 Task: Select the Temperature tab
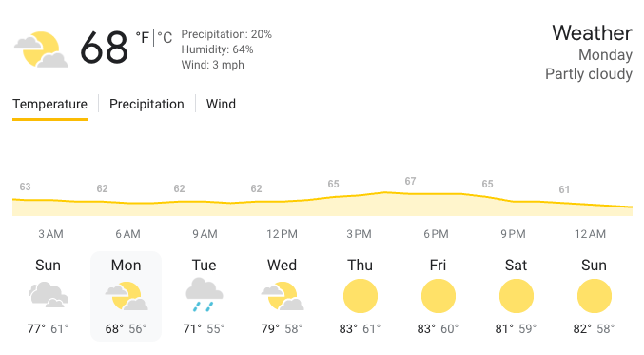click(x=49, y=104)
